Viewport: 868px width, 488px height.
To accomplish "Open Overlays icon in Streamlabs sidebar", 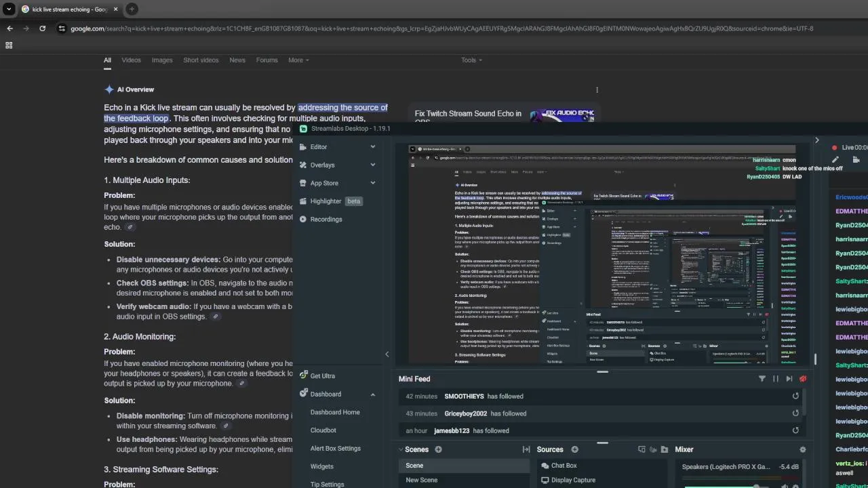I will tap(304, 165).
